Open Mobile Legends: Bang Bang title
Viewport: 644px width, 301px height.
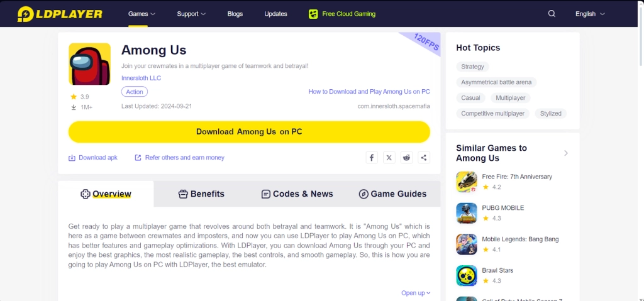[520, 239]
